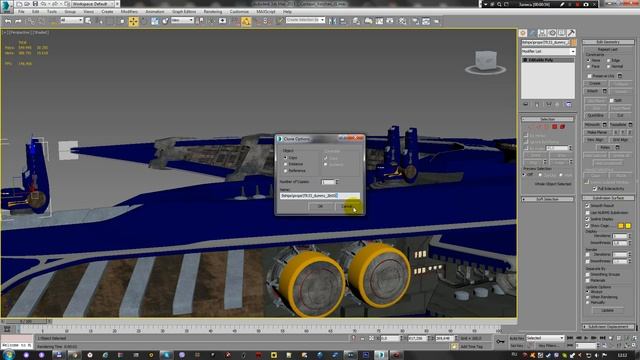Toggle Preserve UVs checkbox
This screenshot has height=360, width=640.
pos(589,76)
